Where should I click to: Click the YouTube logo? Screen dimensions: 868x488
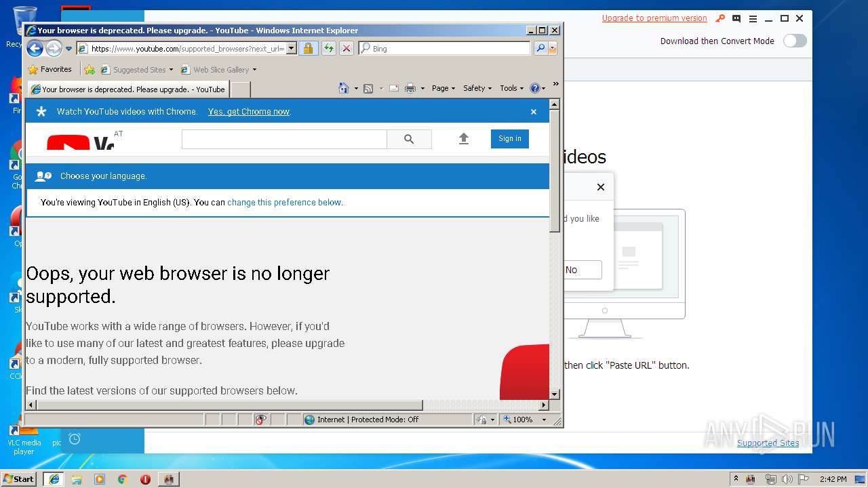(80, 142)
